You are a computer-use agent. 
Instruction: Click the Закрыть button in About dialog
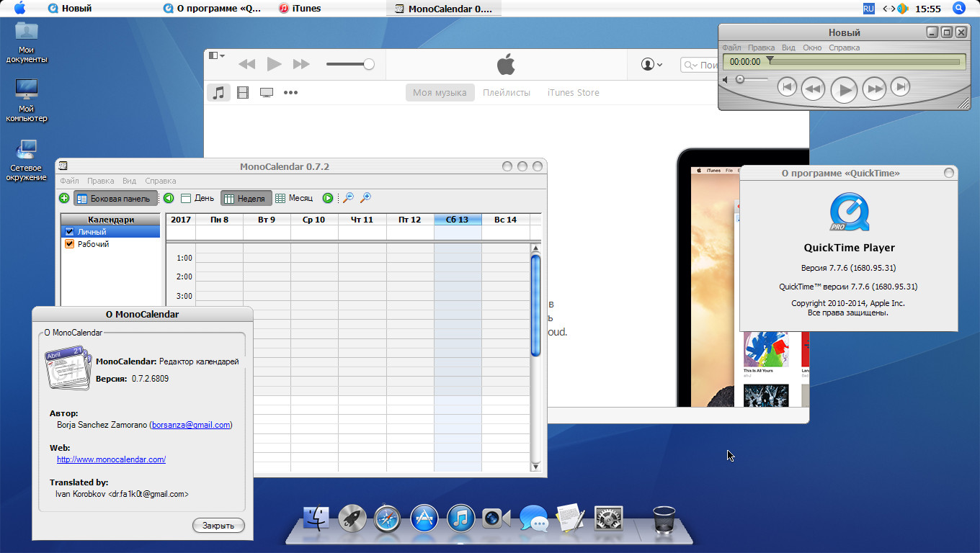(x=218, y=526)
